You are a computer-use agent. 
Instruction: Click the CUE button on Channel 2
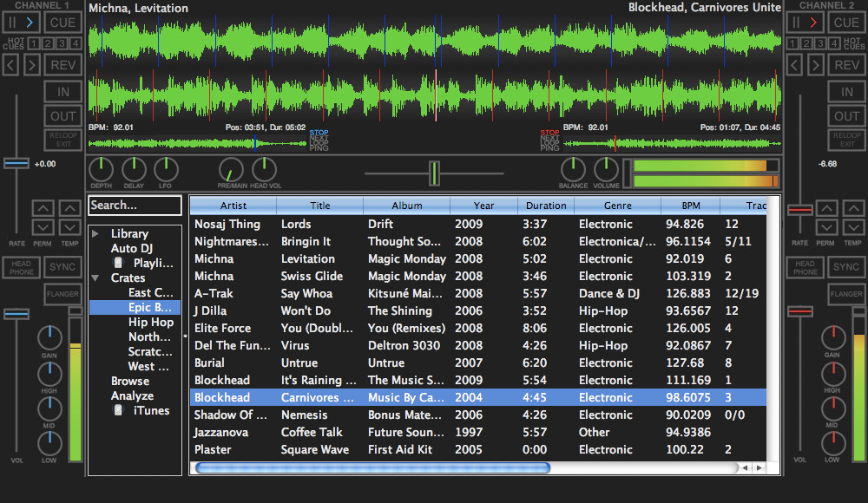(844, 23)
